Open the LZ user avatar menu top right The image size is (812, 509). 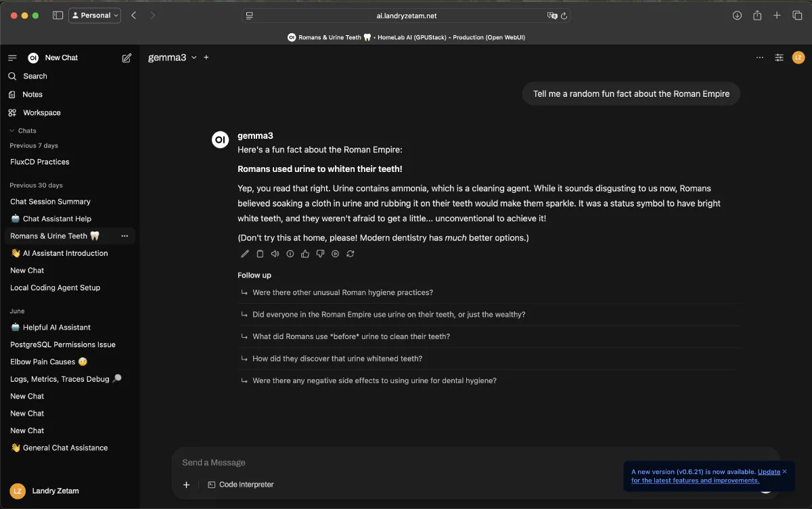(x=798, y=58)
